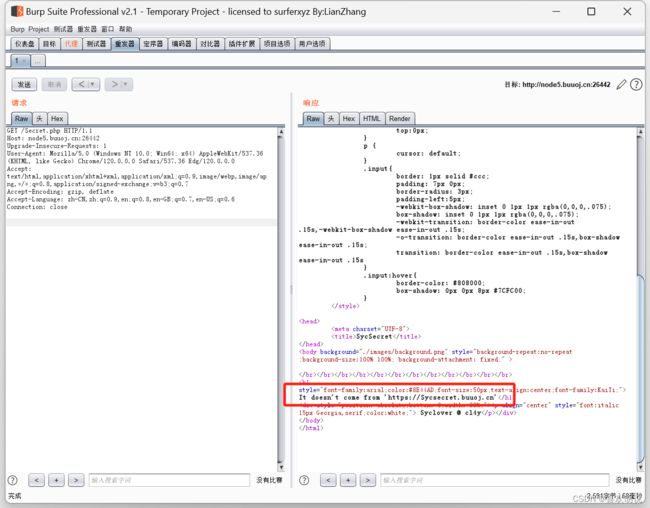
Task: Open the 测试器 menu in the menu bar
Action: [63, 29]
